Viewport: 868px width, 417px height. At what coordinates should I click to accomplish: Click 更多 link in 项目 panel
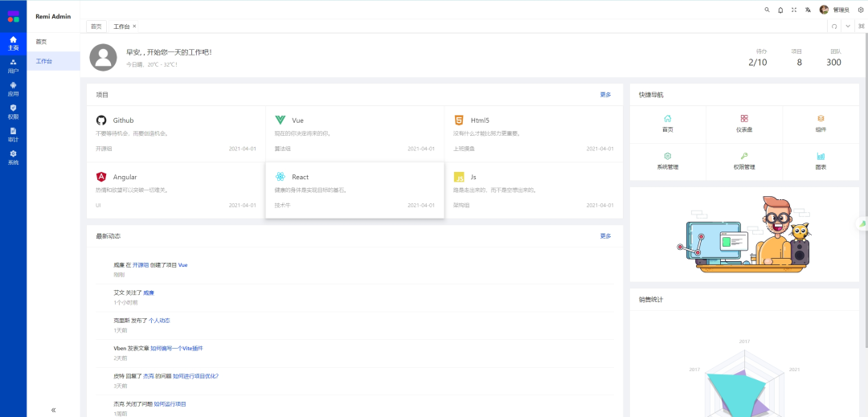605,95
